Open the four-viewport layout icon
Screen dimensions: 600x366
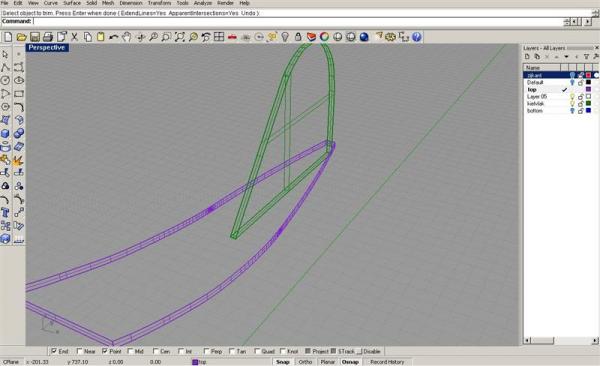[219, 37]
